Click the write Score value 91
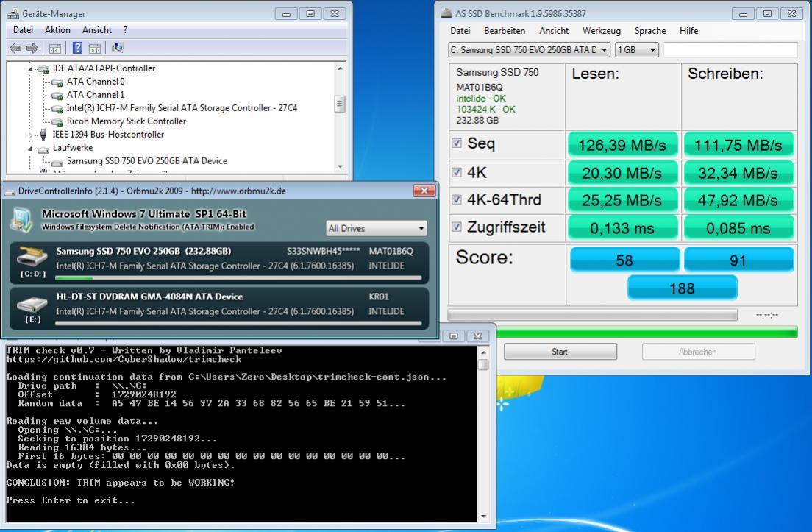Screen dimensions: 812x532 (739, 260)
